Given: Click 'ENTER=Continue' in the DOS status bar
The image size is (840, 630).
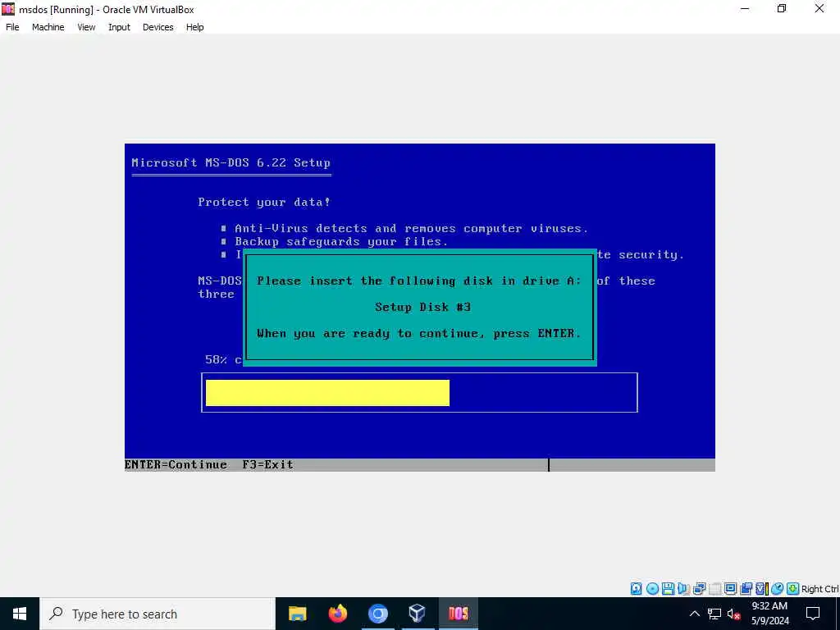Looking at the screenshot, I should pyautogui.click(x=176, y=464).
